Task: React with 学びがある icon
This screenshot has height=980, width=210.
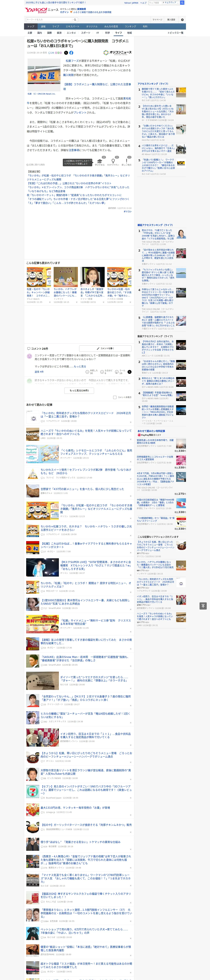Action: pyautogui.click(x=100, y=161)
